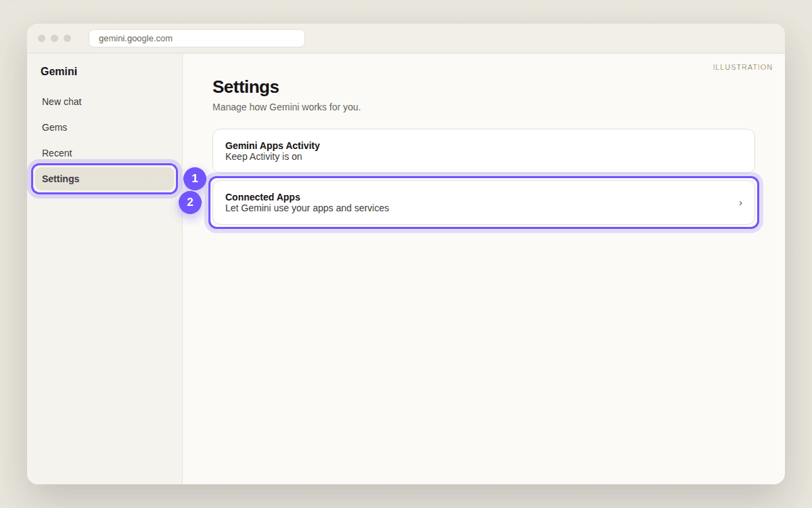Click the Gemini logo text in sidebar
Image resolution: width=812 pixels, height=508 pixels.
tap(59, 72)
